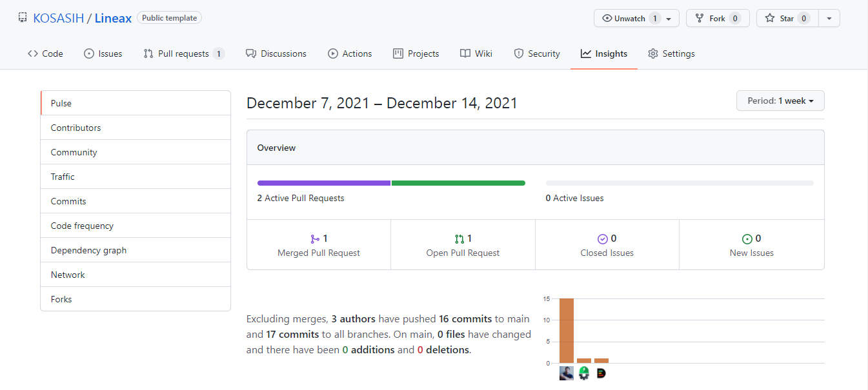
Task: Click the Discussions speech bubble icon
Action: coord(251,54)
